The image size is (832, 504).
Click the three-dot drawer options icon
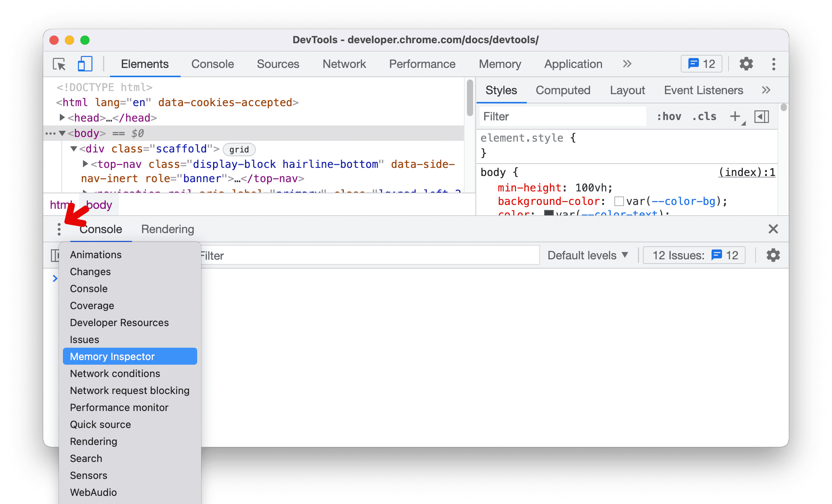tap(59, 229)
